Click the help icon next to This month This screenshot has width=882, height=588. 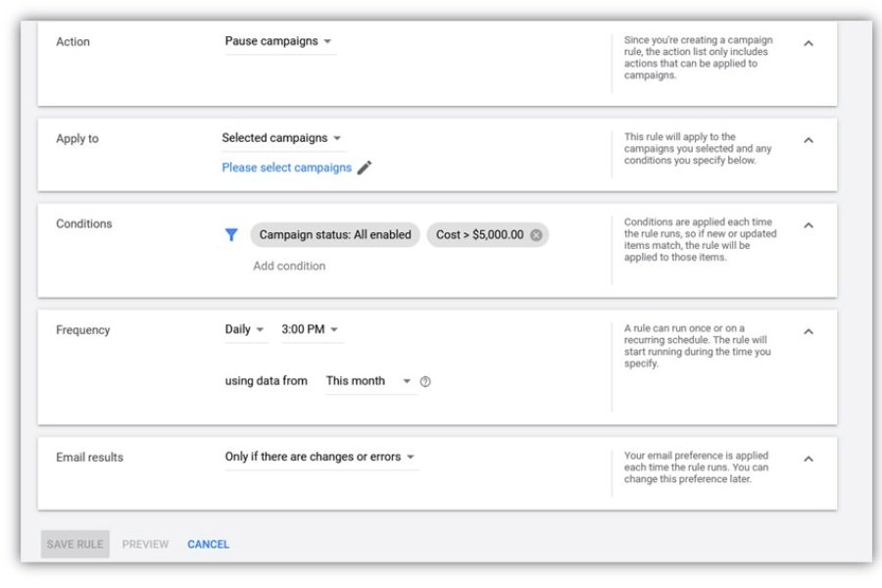[x=425, y=382]
